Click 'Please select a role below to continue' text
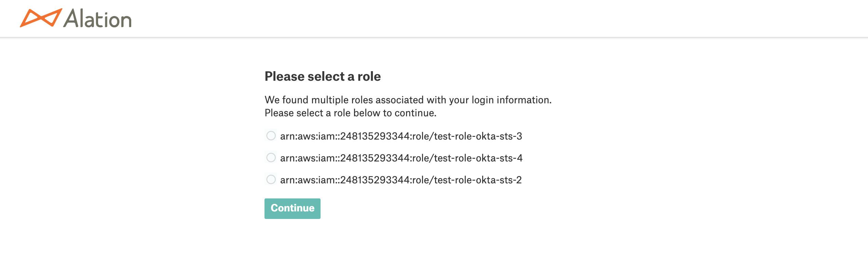The height and width of the screenshot is (260, 868). 351,113
